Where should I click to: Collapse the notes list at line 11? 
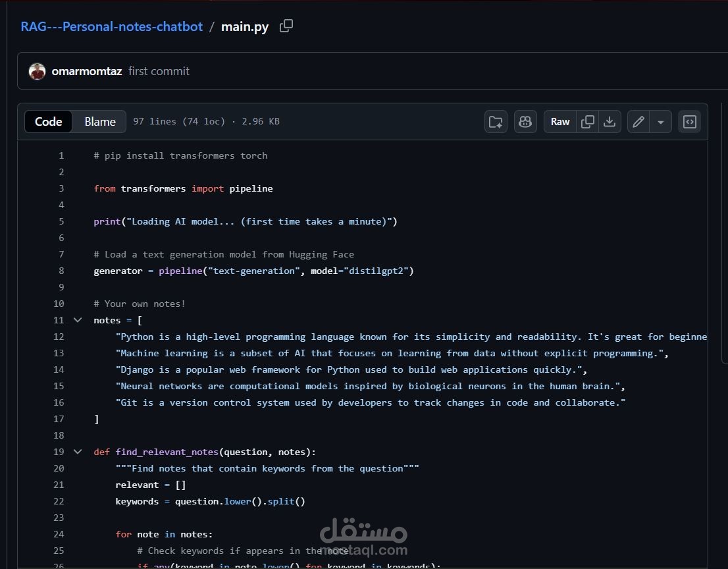click(x=78, y=320)
